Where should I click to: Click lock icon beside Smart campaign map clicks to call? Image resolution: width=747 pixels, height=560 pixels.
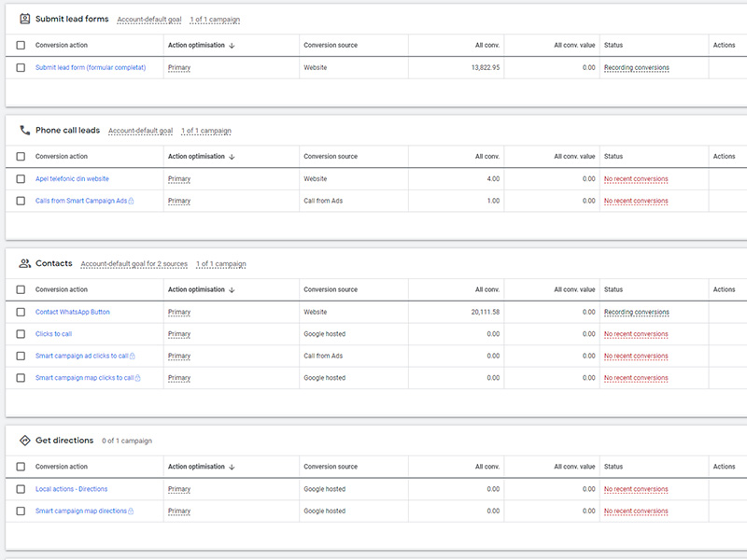tap(137, 378)
